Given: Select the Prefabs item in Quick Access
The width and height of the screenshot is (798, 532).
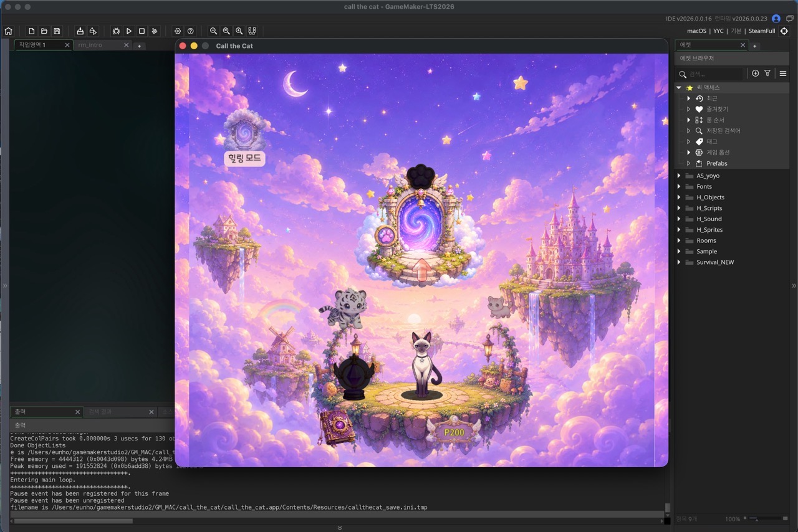Looking at the screenshot, I should [x=716, y=163].
